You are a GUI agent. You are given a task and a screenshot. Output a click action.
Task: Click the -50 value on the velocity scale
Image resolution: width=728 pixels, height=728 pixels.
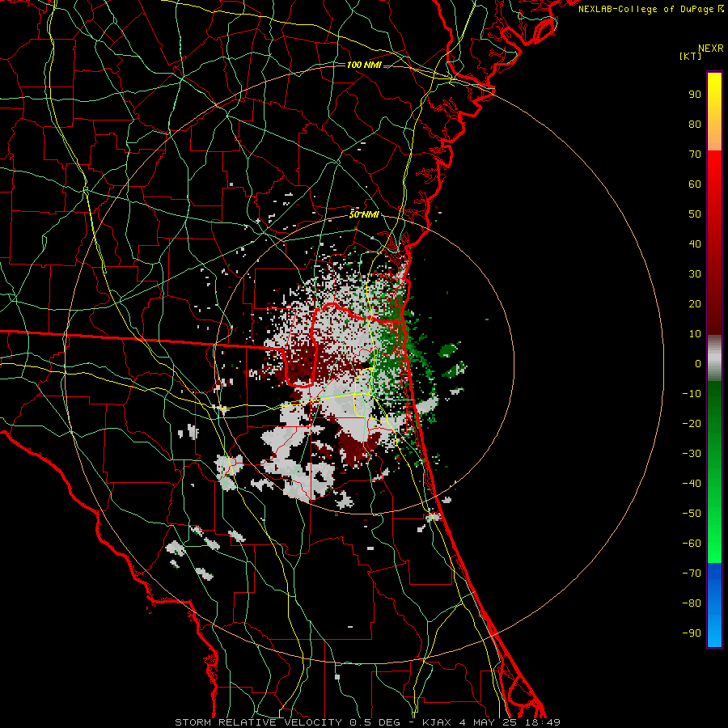click(x=692, y=514)
